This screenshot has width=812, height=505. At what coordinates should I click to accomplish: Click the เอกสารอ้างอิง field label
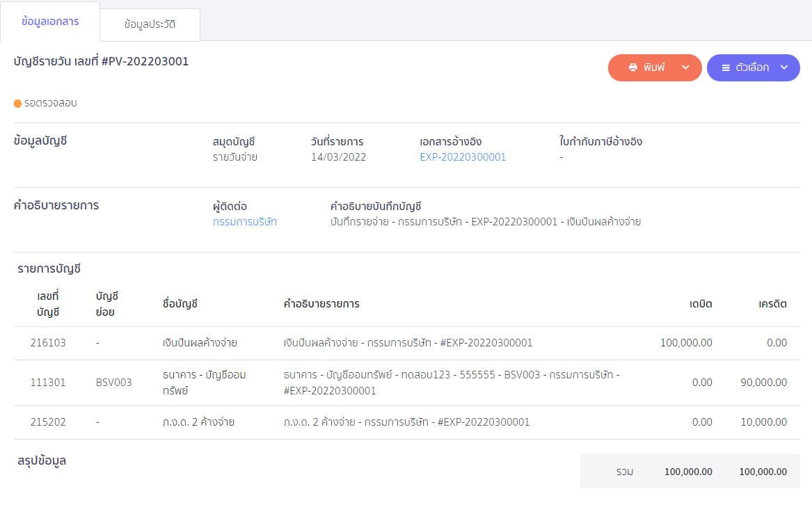coord(451,141)
